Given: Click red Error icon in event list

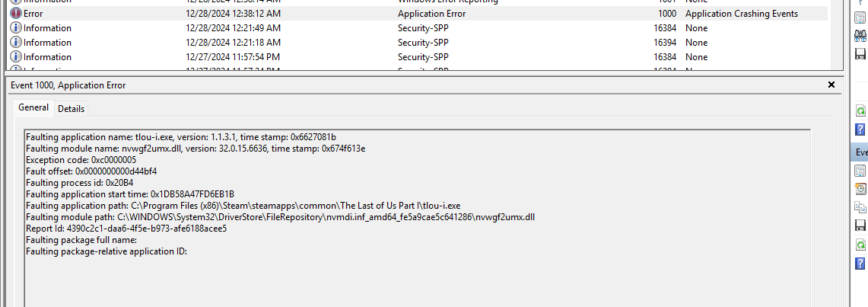Looking at the screenshot, I should pos(16,13).
